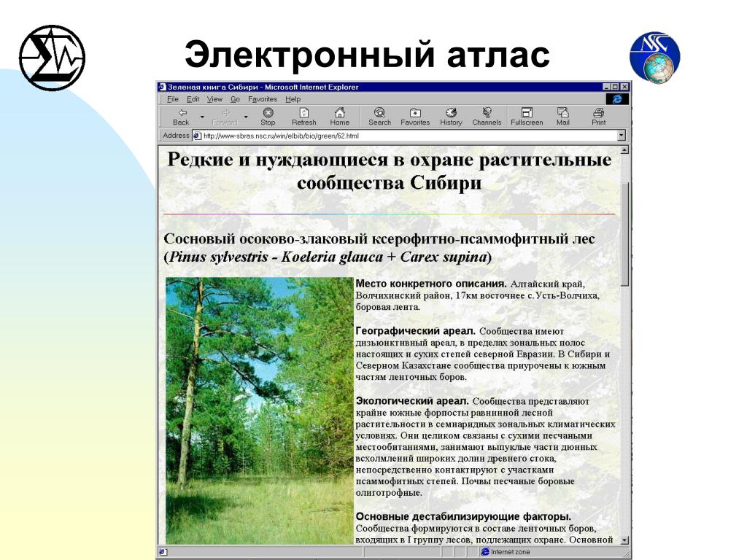Click the page title 'сообщества Сибири'
The height and width of the screenshot is (560, 747).
[390, 183]
